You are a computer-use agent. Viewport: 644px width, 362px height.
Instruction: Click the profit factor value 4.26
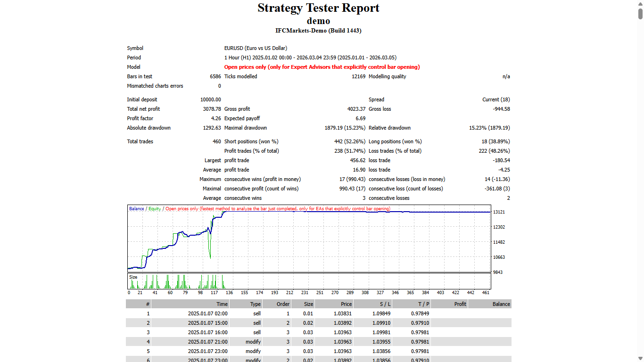pos(216,118)
